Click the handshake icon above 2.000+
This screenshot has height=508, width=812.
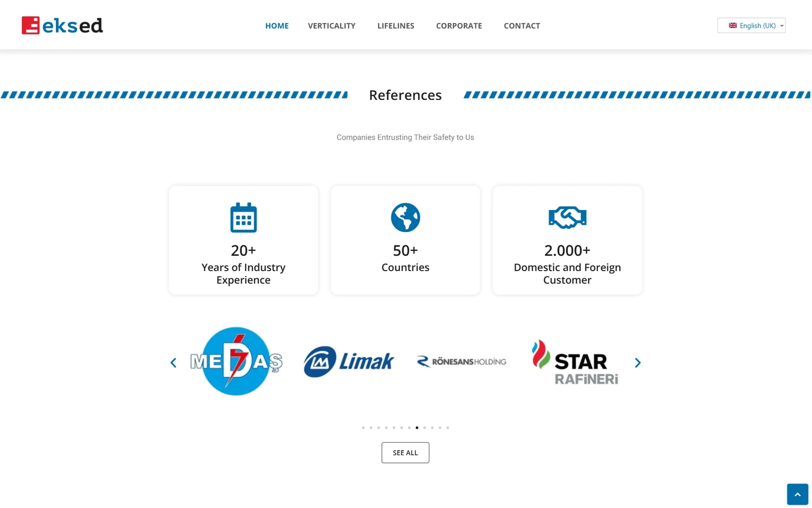568,218
